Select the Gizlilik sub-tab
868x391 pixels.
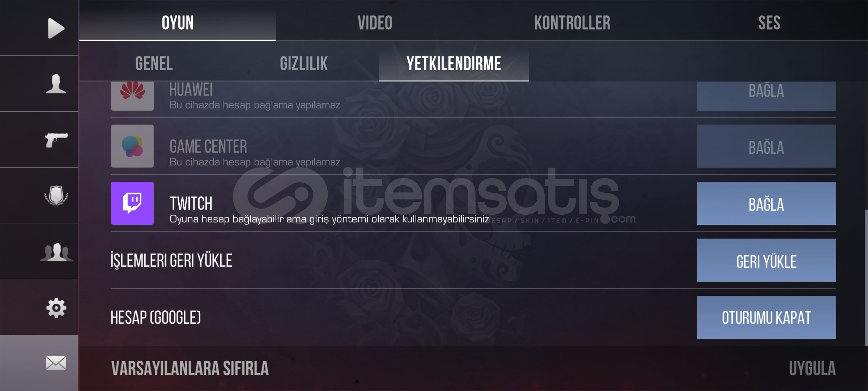coord(304,64)
